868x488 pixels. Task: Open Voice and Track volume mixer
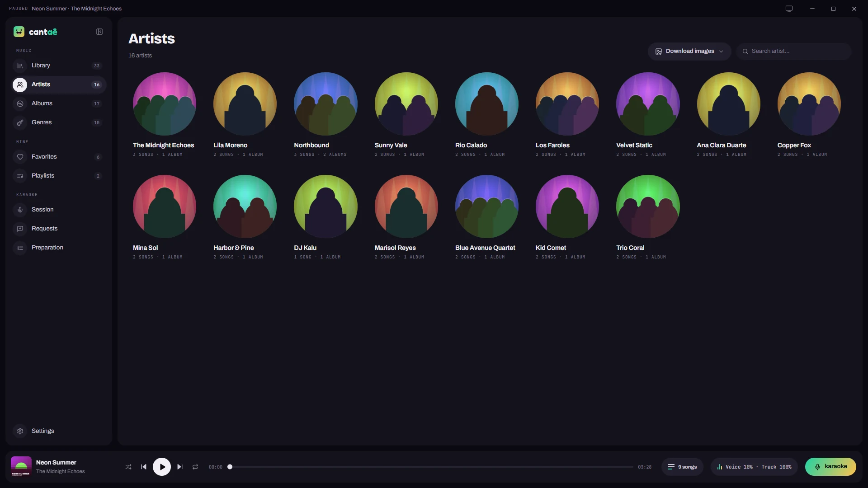pyautogui.click(x=754, y=467)
